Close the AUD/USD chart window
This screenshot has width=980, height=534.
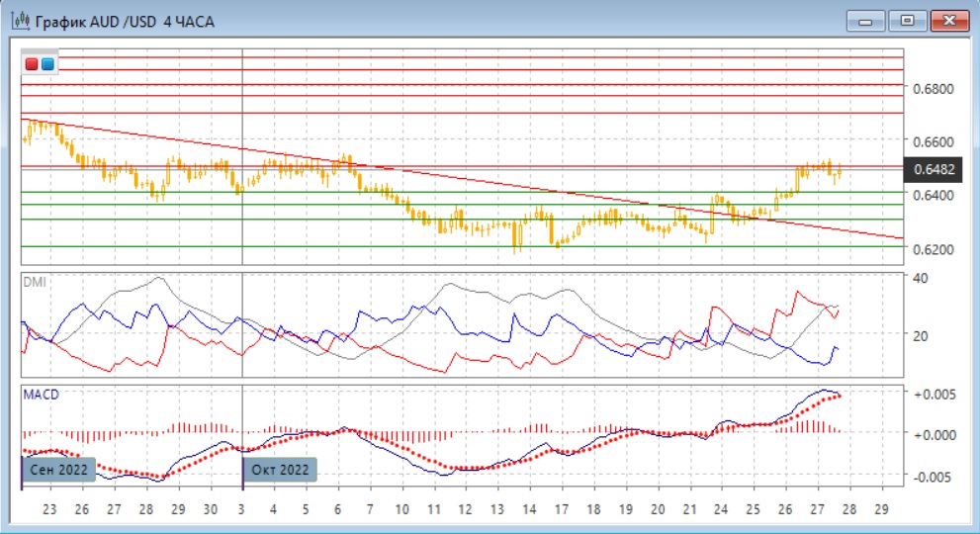coord(947,21)
